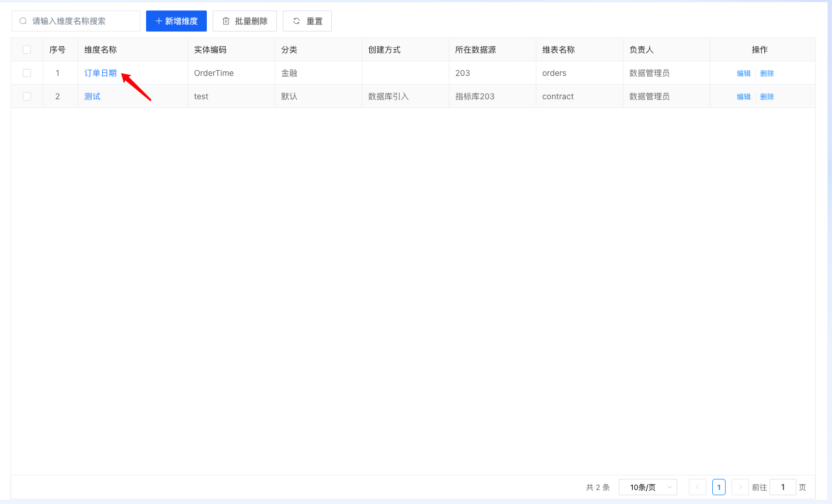The image size is (832, 504).
Task: Toggle the select-all checkbox in table header
Action: pyautogui.click(x=27, y=50)
